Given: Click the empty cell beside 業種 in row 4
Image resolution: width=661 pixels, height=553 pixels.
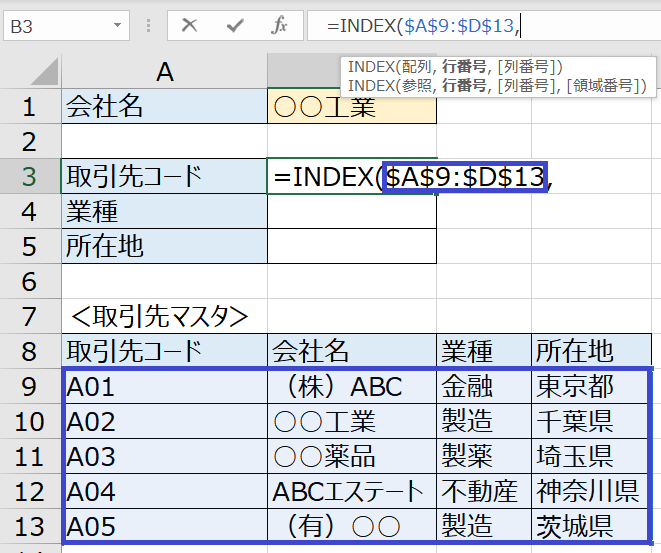Looking at the screenshot, I should [x=352, y=211].
